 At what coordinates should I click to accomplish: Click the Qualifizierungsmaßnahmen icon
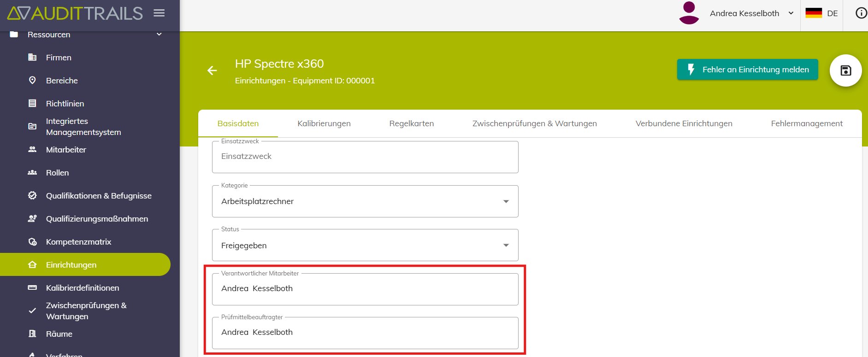pyautogui.click(x=32, y=219)
